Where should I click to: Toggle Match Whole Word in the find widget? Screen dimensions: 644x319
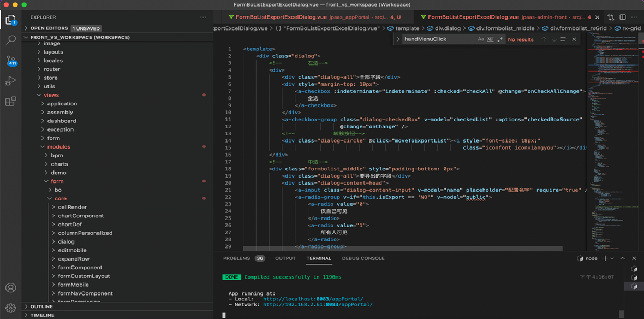490,39
